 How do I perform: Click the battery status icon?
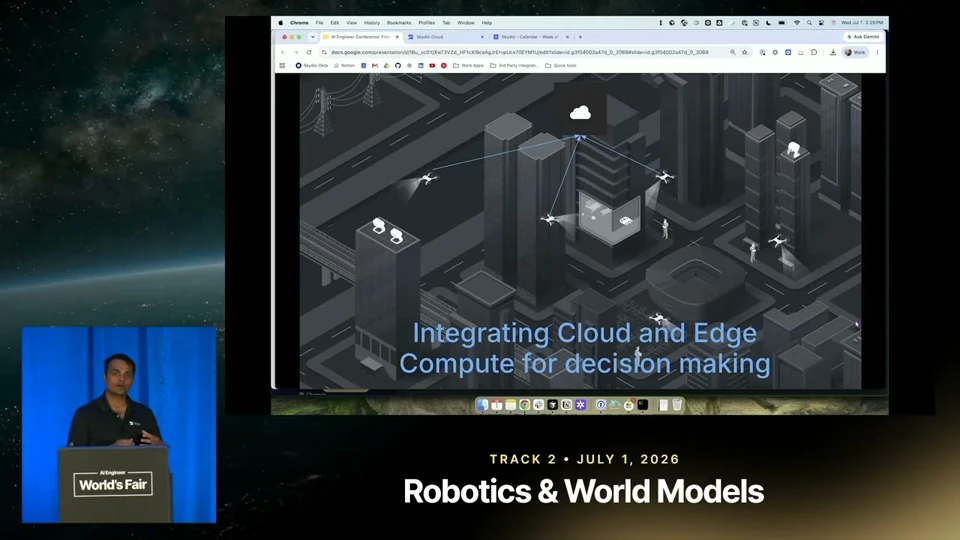(782, 23)
